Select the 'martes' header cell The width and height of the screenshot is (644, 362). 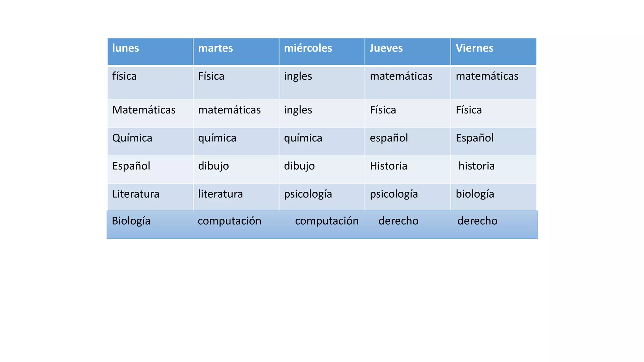[x=215, y=48]
